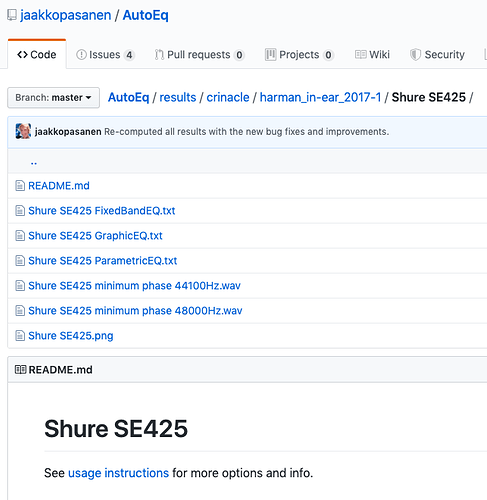Open the Security tab

coord(437,55)
